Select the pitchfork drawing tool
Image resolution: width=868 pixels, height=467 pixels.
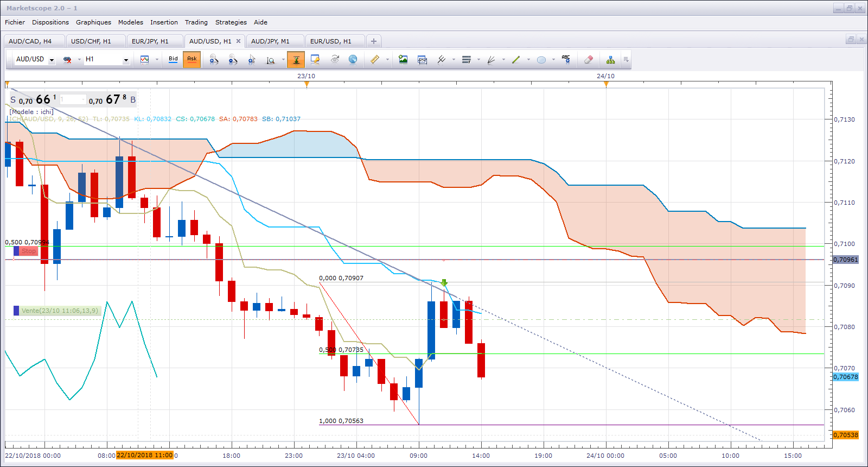click(x=442, y=60)
